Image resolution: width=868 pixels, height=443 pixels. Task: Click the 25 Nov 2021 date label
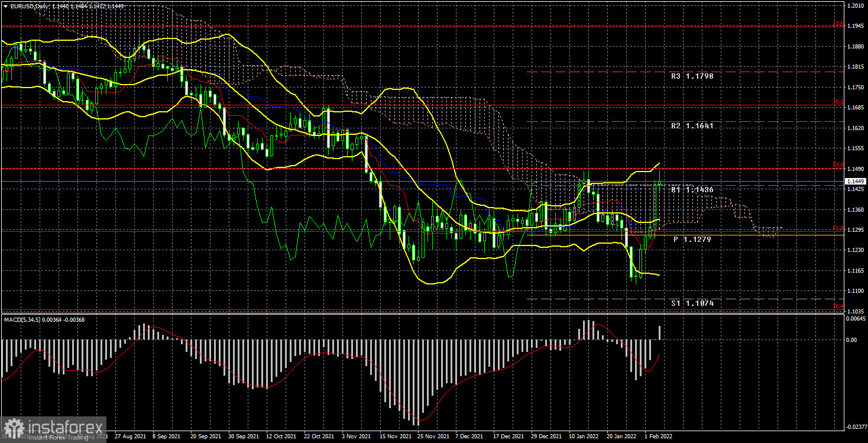point(432,435)
